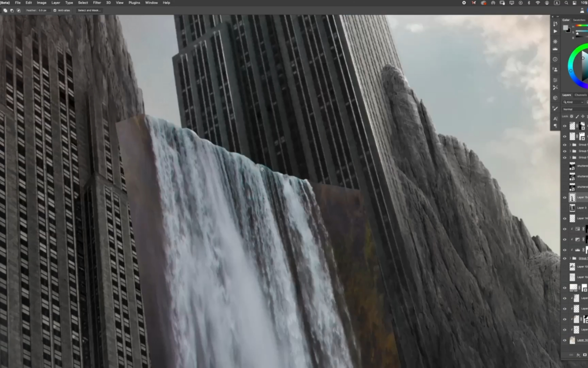
Task: Open the Brush Settings panel icon
Action: click(x=555, y=108)
